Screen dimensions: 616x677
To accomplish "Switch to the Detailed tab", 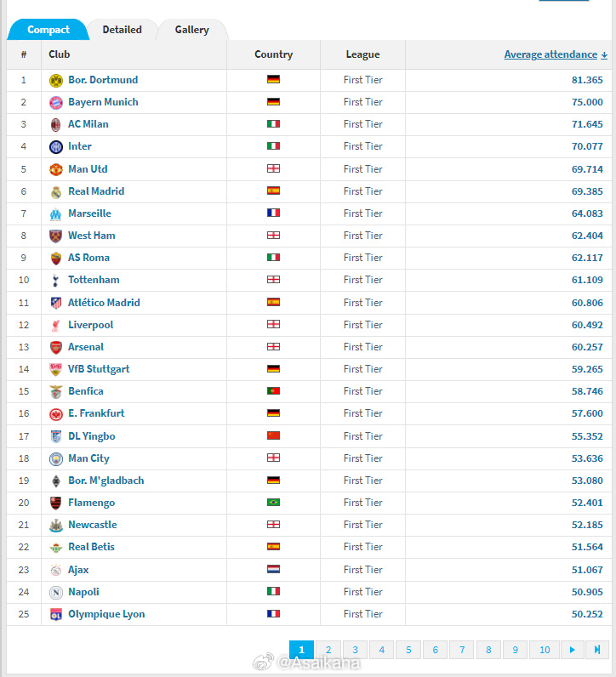I will coord(123,30).
